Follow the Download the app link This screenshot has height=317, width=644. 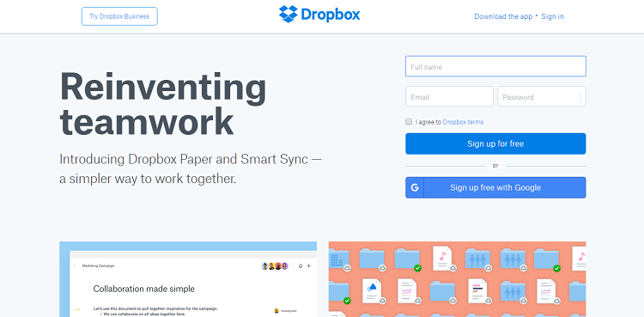[x=503, y=16]
